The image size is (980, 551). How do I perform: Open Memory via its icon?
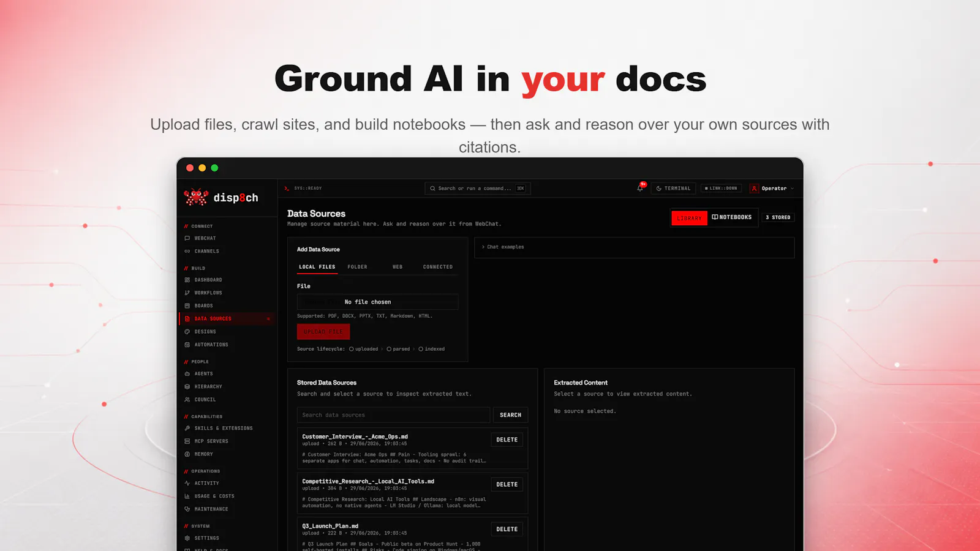coord(187,454)
